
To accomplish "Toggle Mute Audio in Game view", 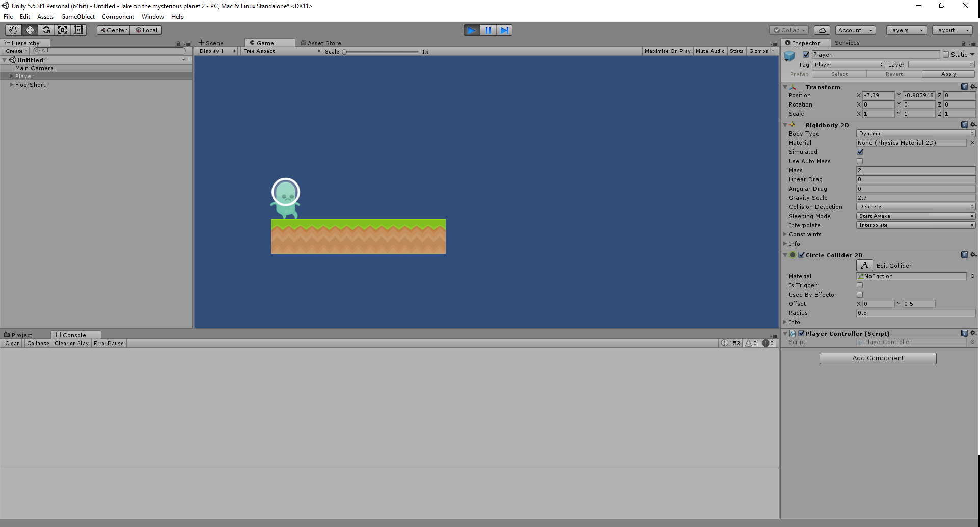I will 710,51.
